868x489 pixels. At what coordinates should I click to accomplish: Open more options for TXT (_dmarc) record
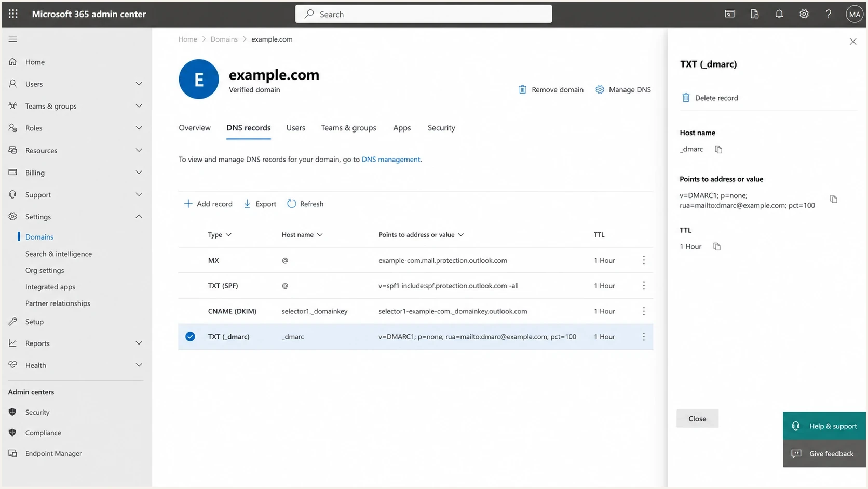644,337
